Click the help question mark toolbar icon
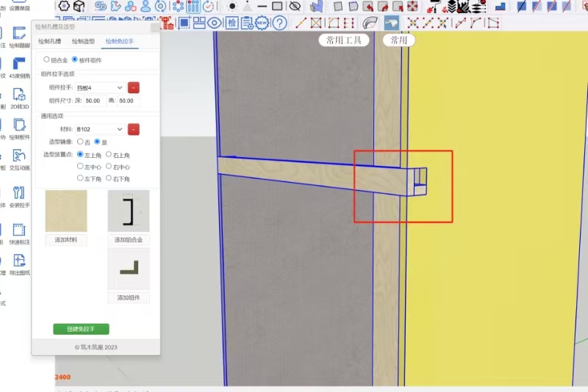This screenshot has width=588, height=392. coord(279,23)
